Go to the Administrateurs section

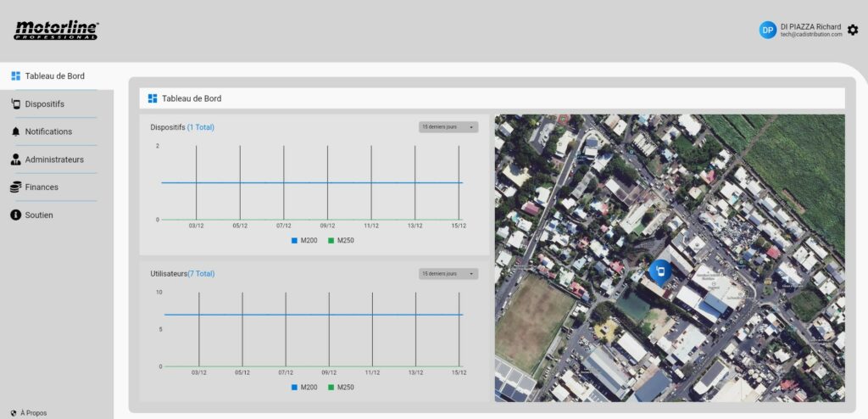click(x=54, y=159)
